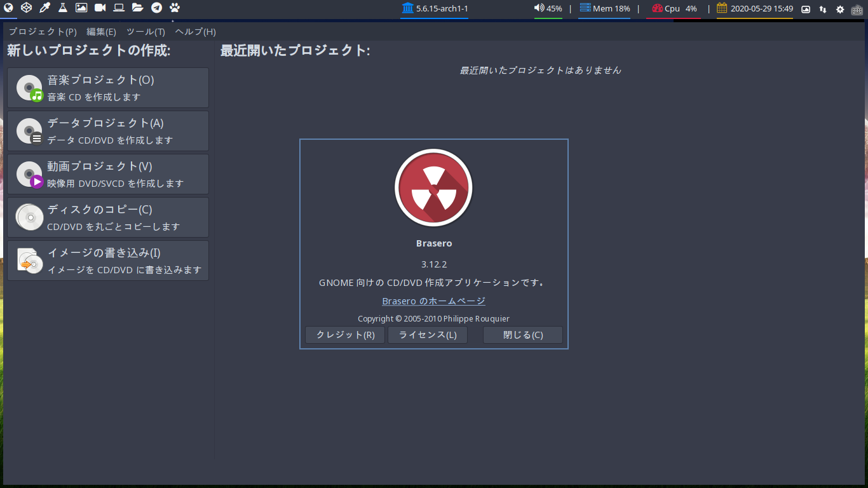Click the open folder icon in the top panel
The height and width of the screenshot is (488, 868).
(137, 8)
